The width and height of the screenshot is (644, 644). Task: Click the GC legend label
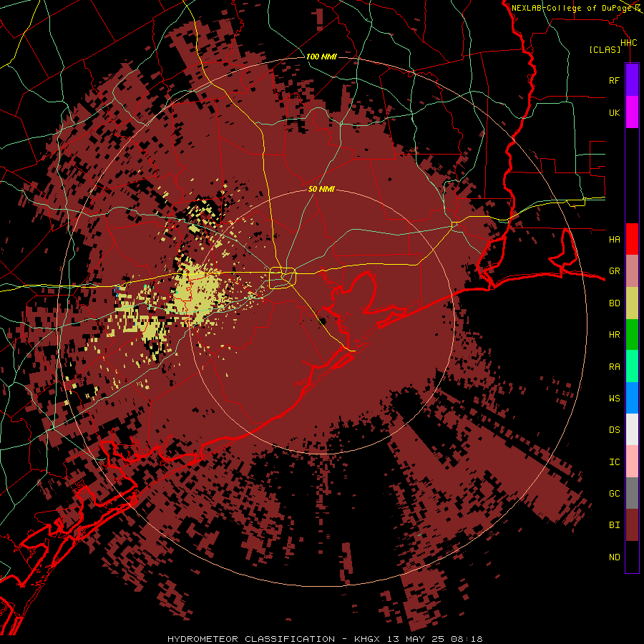(614, 494)
